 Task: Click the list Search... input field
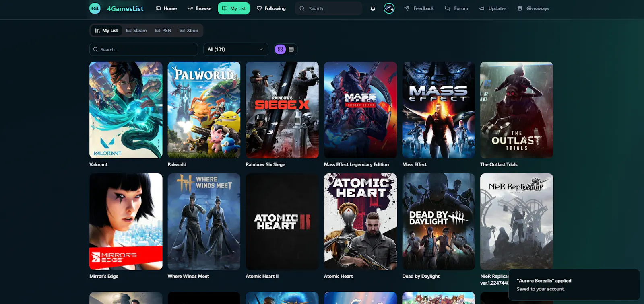pos(144,49)
